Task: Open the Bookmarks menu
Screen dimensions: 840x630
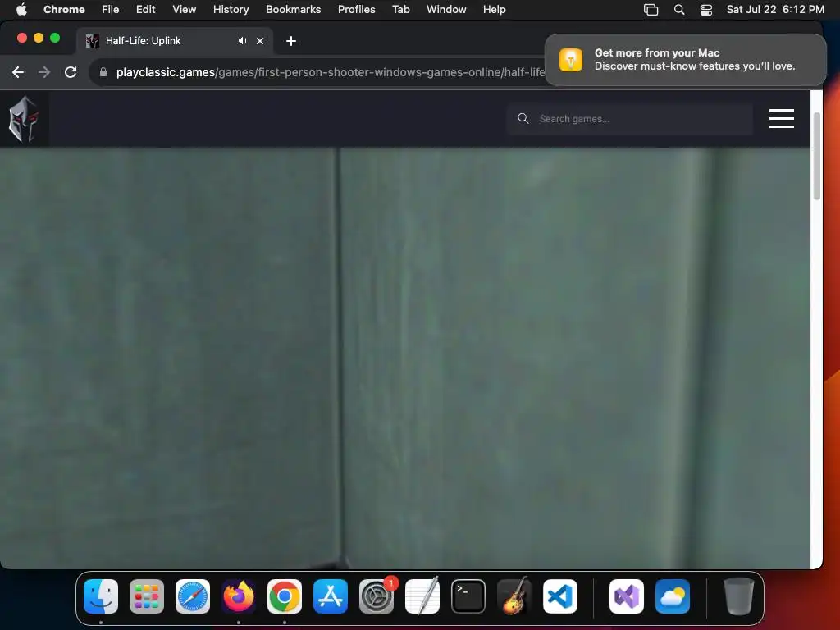Action: pyautogui.click(x=293, y=9)
